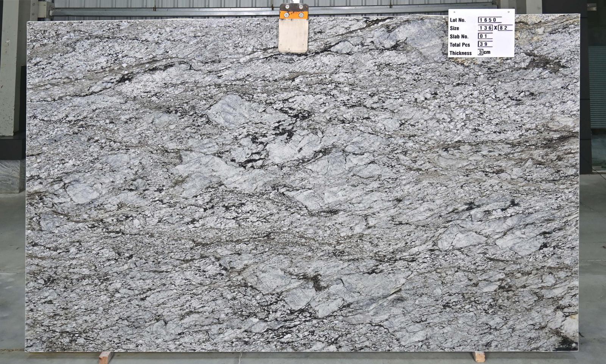Click the "Slab No." label text
This screenshot has width=606, height=364.
pyautogui.click(x=459, y=37)
